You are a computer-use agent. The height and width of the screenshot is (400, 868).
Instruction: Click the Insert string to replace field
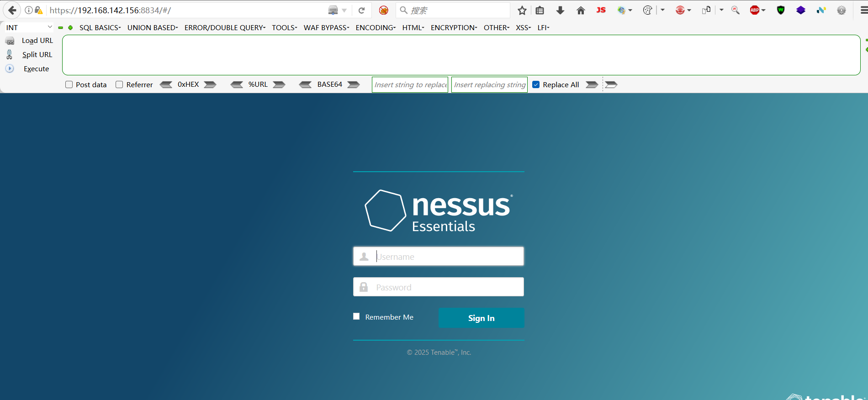[x=410, y=84]
